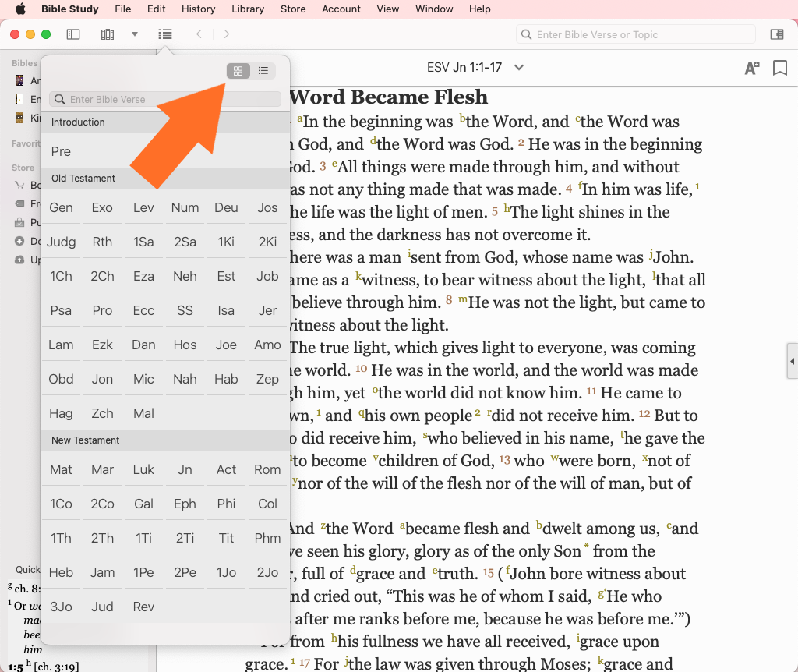Open the Store menu

click(x=293, y=9)
